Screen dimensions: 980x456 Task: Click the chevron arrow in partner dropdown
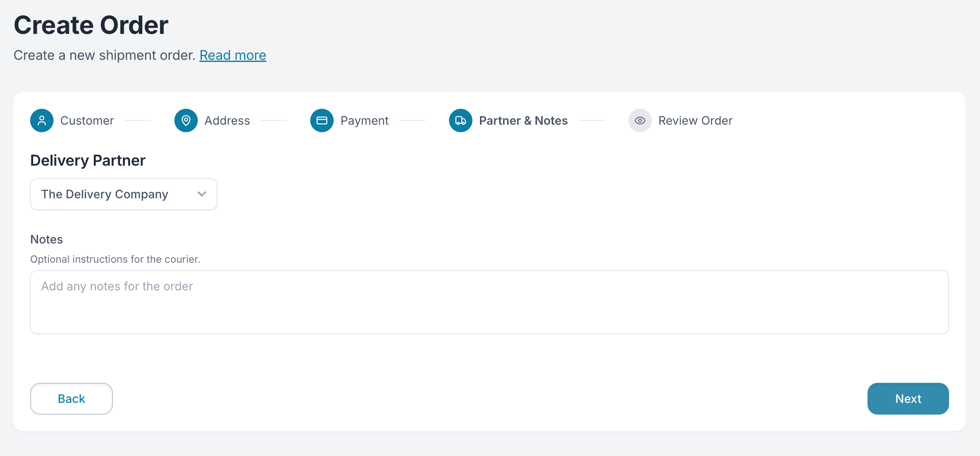(202, 194)
